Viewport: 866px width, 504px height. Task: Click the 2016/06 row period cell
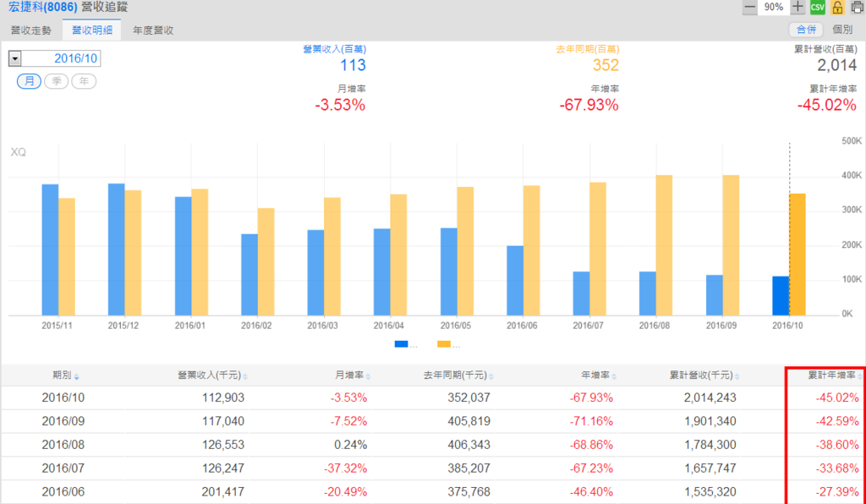[x=63, y=492]
